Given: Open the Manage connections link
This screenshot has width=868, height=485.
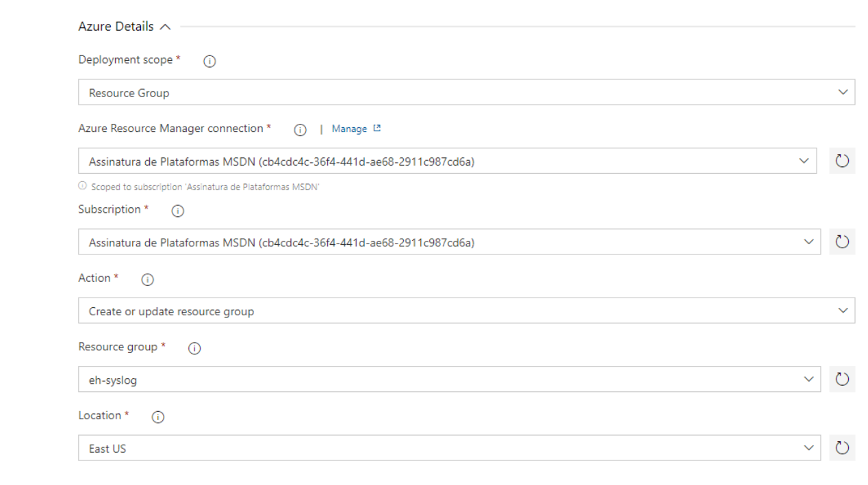Looking at the screenshot, I should pos(356,129).
